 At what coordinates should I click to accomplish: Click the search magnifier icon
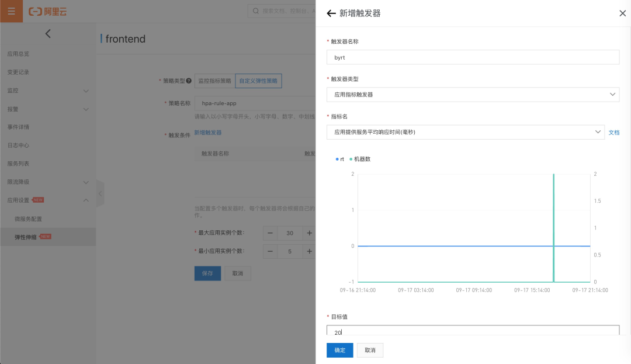tap(255, 11)
